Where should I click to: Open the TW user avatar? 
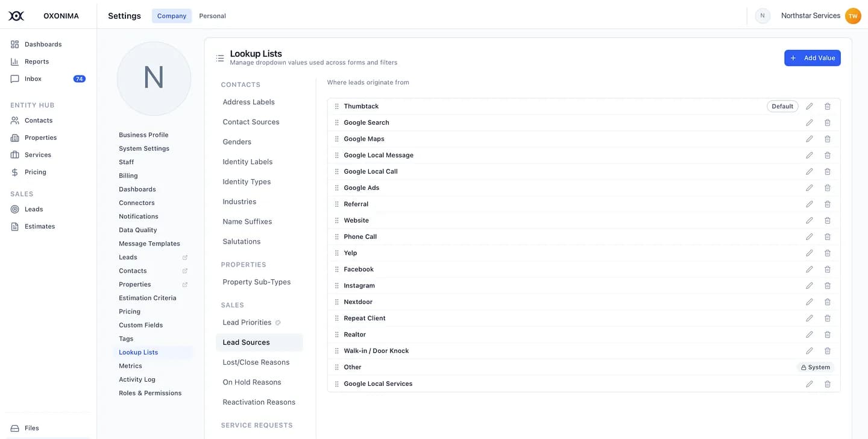[x=853, y=16]
